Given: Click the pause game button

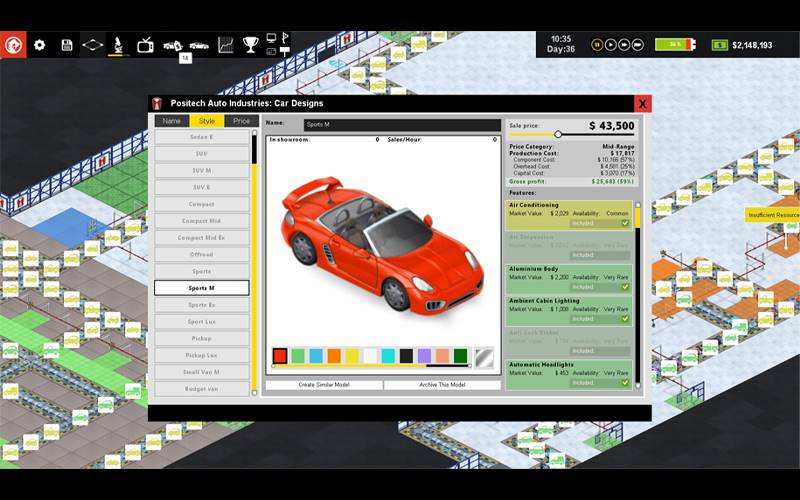Looking at the screenshot, I should [597, 45].
